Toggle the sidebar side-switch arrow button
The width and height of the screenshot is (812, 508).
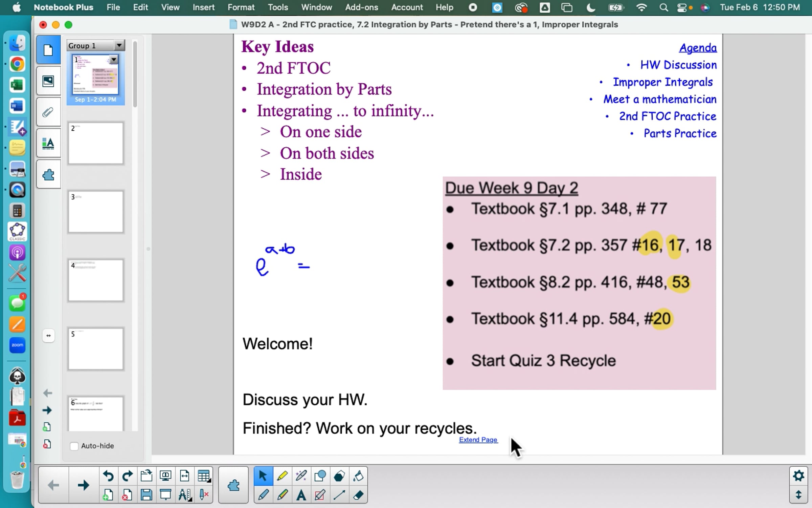[48, 336]
